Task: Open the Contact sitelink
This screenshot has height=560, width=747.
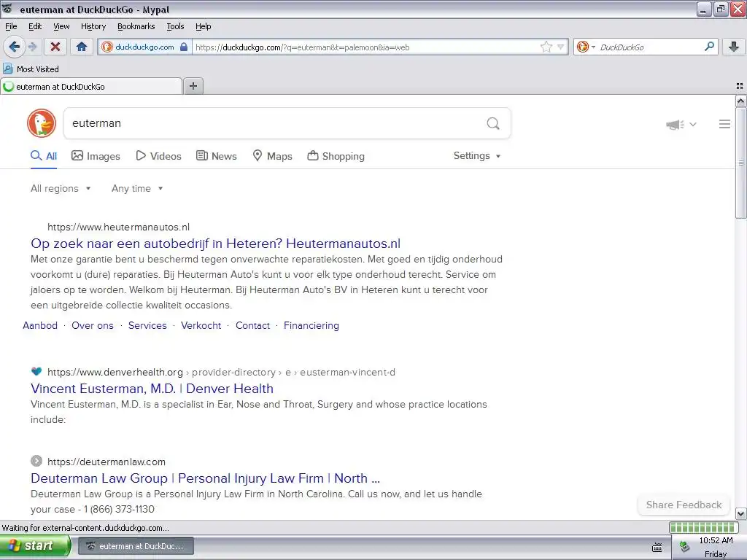Action: click(252, 325)
